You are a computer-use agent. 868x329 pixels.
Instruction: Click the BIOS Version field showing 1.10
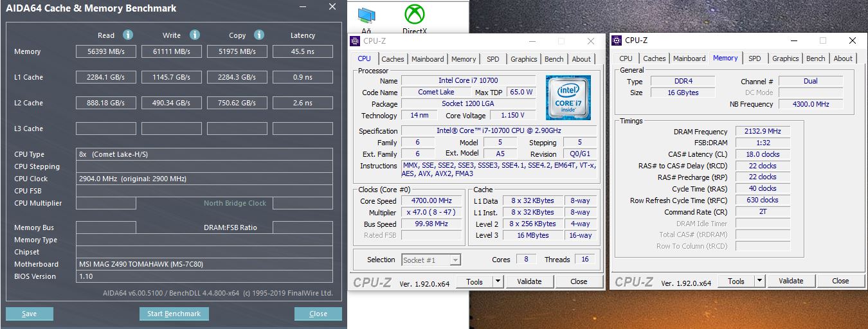204,276
